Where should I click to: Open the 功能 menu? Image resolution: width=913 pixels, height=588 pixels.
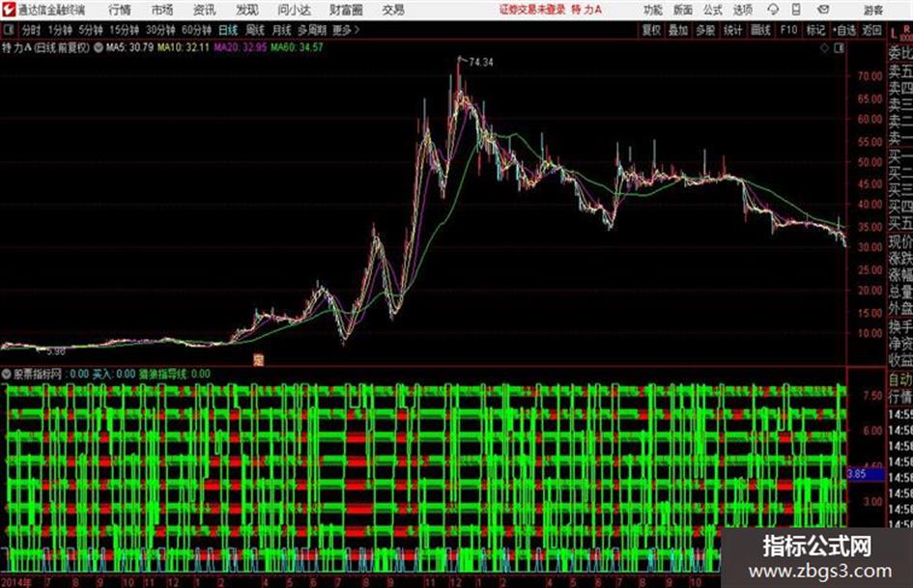coord(653,10)
